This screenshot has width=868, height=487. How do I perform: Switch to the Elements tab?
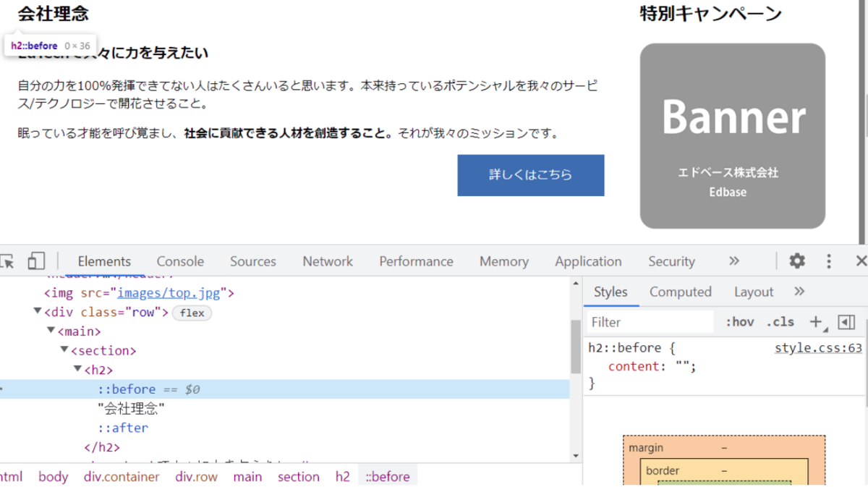tap(104, 261)
